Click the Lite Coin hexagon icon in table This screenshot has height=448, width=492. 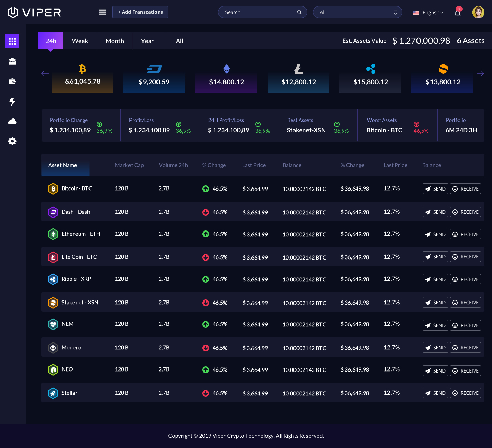tap(53, 257)
